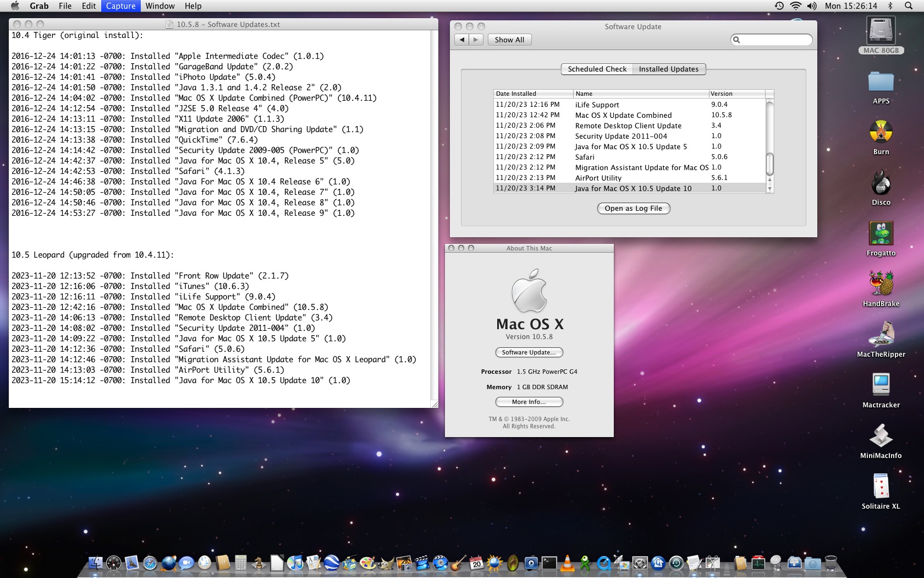Select the MiniMacInfo desktop icon
The height and width of the screenshot is (578, 924).
pos(881,436)
